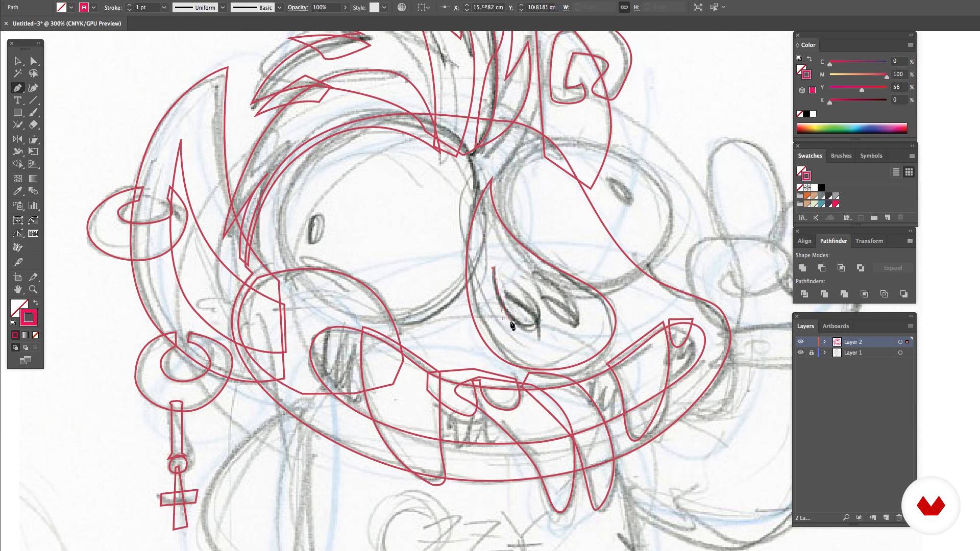Image resolution: width=980 pixels, height=551 pixels.
Task: Click Unite shape mode in Pathfinder
Action: point(802,268)
